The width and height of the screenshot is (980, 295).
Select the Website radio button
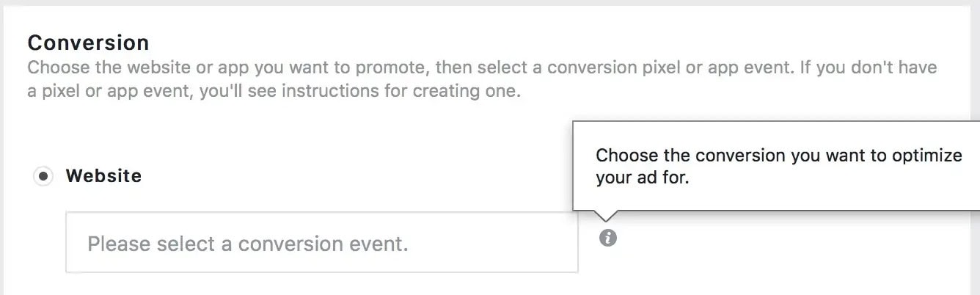coord(43,177)
